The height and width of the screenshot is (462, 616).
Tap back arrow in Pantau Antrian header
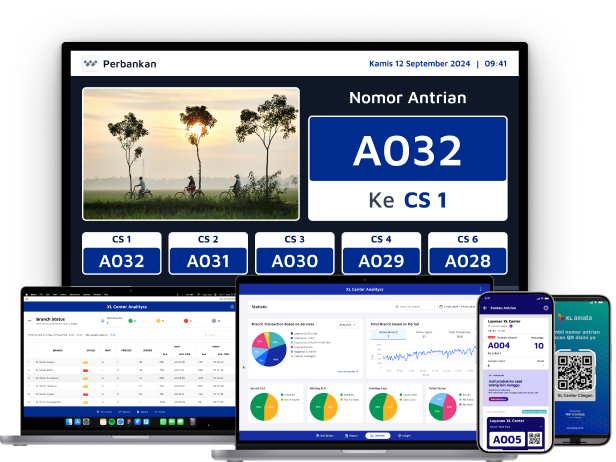(486, 306)
